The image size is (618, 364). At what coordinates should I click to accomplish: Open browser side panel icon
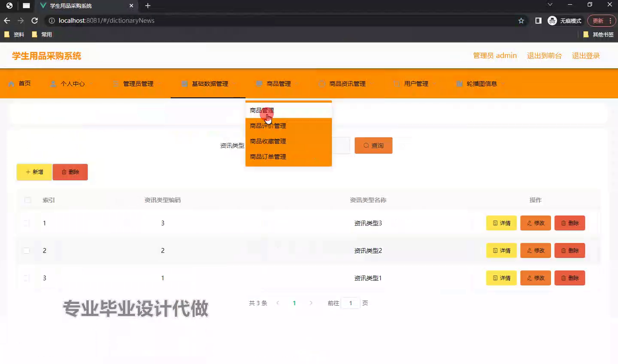click(x=538, y=21)
